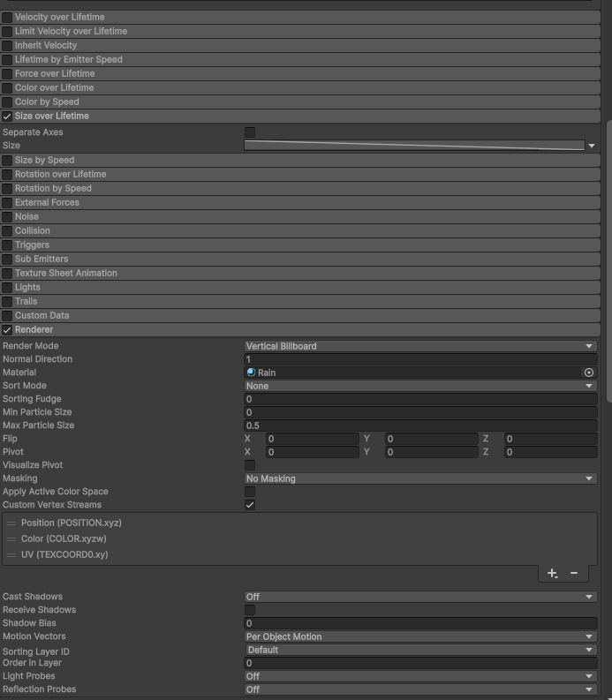Grab the Position (POSITION.xyz) reorder handle

(11, 523)
